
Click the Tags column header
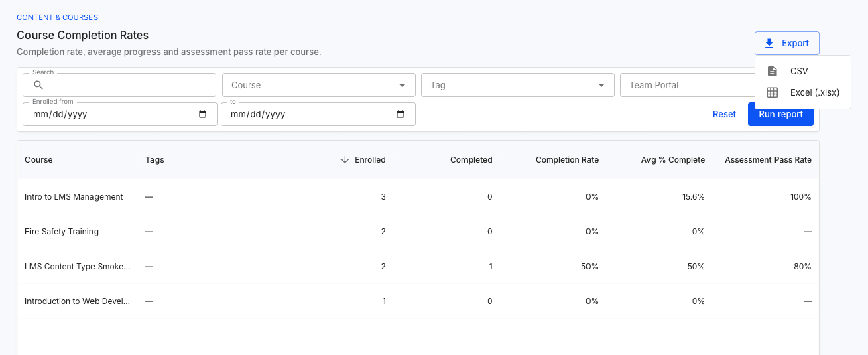[x=154, y=159]
